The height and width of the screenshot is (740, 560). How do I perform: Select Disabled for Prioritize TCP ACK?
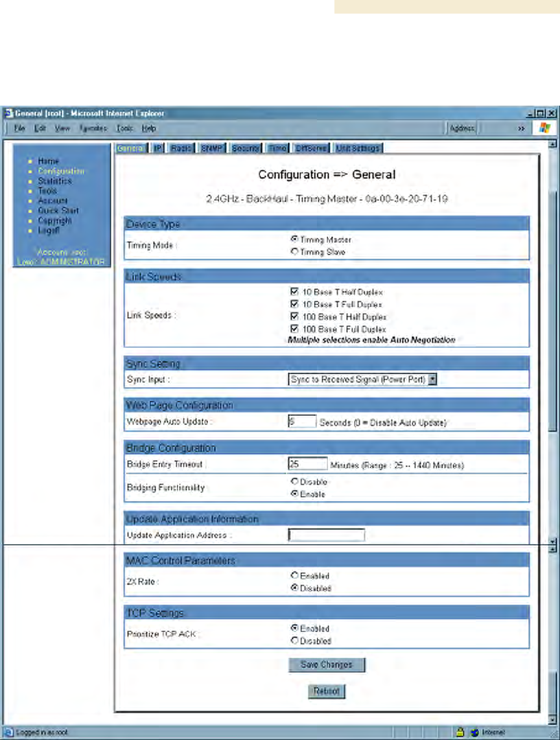pos(294,640)
